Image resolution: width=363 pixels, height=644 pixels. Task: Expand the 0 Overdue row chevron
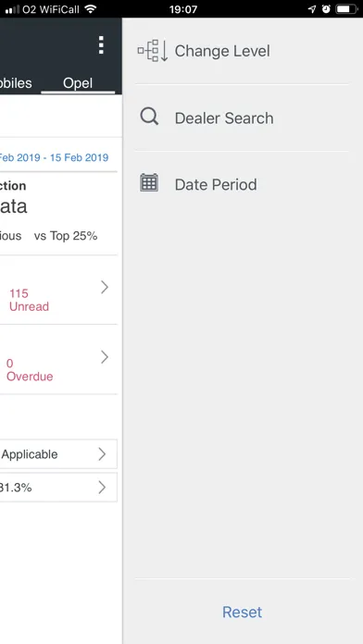tap(105, 357)
